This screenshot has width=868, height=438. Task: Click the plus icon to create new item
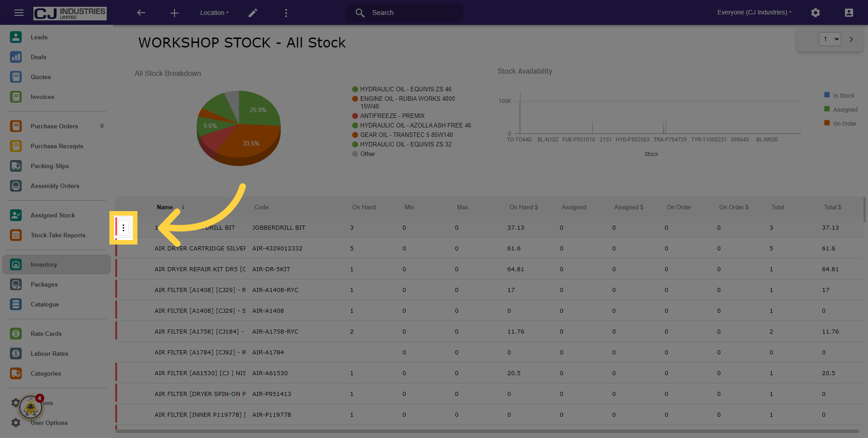pos(175,13)
